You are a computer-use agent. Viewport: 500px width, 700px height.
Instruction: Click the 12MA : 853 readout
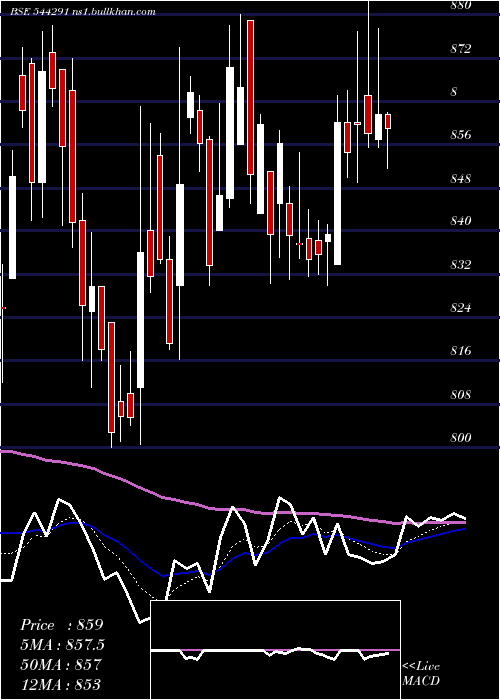(x=61, y=684)
